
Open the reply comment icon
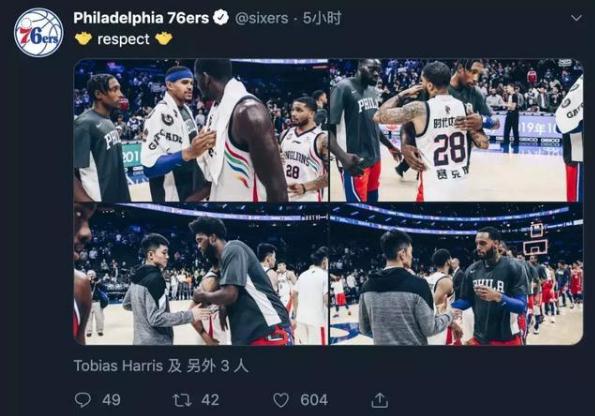pos(83,400)
